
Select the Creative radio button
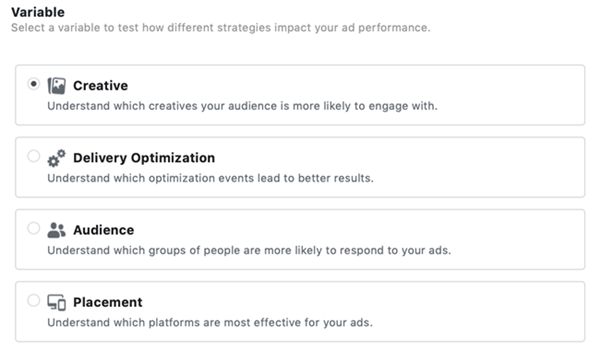(x=34, y=84)
